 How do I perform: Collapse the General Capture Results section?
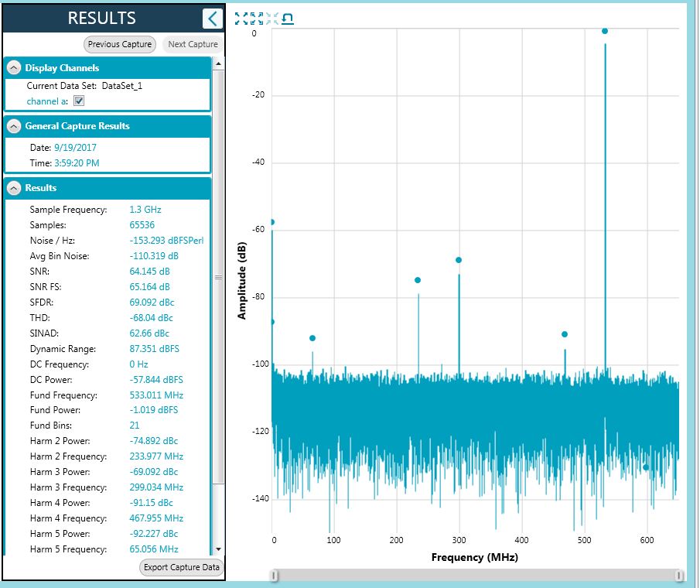(x=14, y=126)
